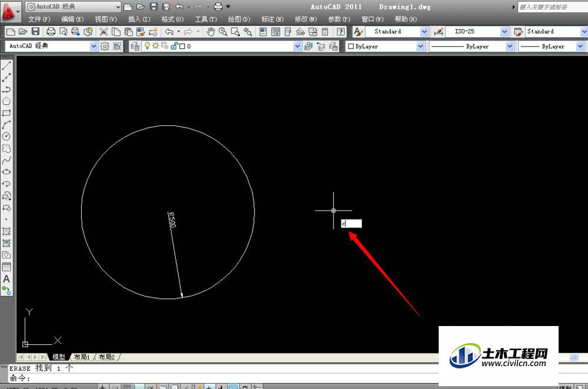The width and height of the screenshot is (588, 389).
Task: Select the Spline drawing tool
Action: coord(6,160)
